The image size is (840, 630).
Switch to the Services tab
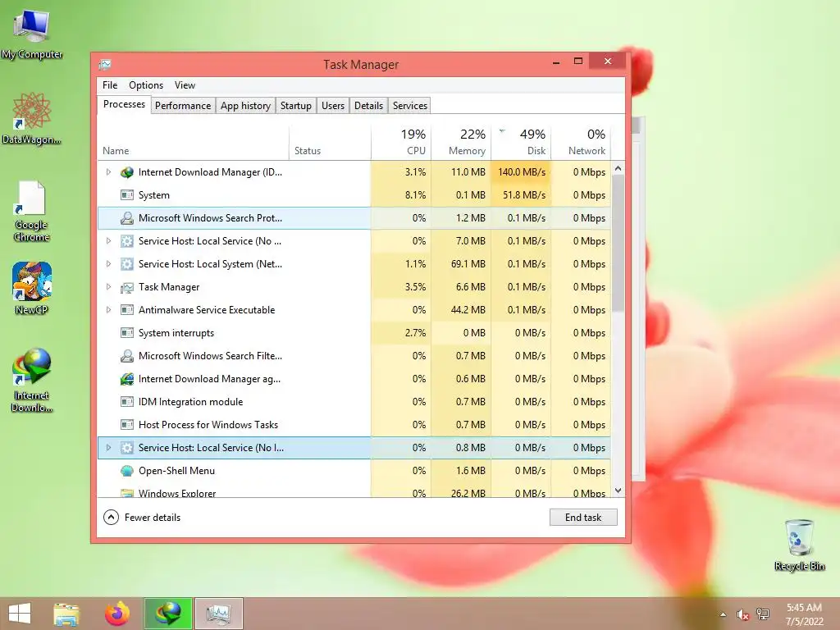(x=410, y=106)
